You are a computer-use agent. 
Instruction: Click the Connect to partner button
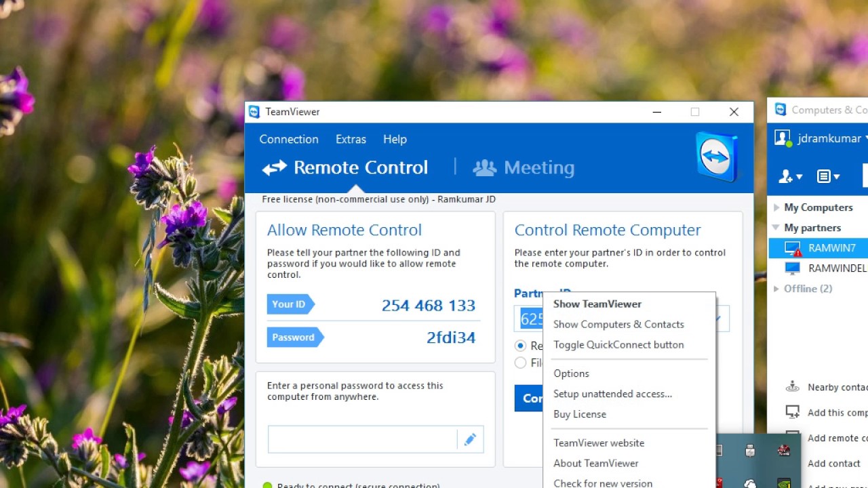[x=529, y=398]
